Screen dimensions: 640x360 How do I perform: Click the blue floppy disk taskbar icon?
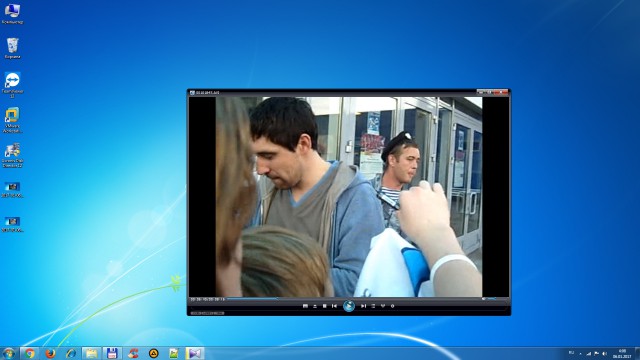(112, 353)
